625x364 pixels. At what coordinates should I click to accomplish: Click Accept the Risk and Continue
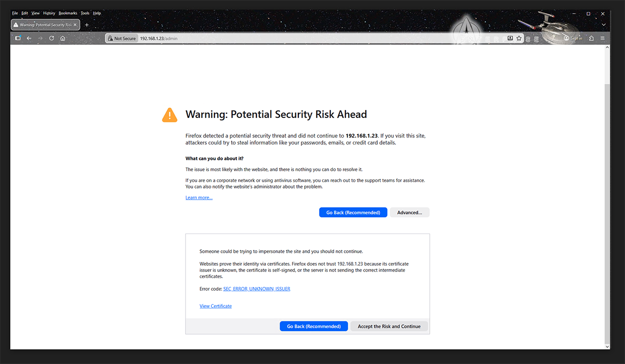coord(389,327)
